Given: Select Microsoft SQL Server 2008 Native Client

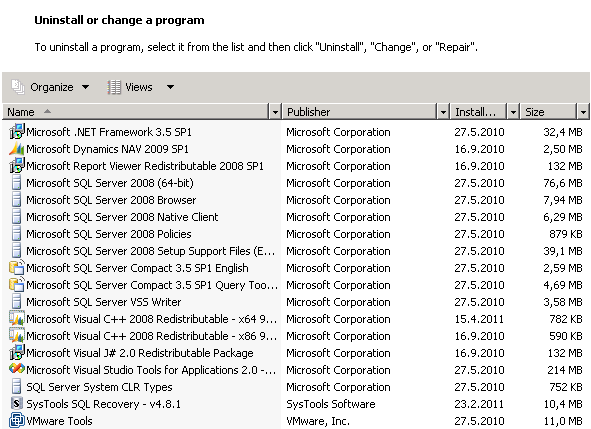Looking at the screenshot, I should pos(122,217).
